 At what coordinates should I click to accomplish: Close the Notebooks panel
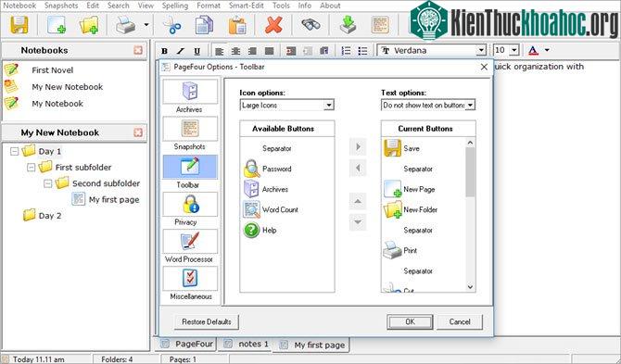(138, 50)
